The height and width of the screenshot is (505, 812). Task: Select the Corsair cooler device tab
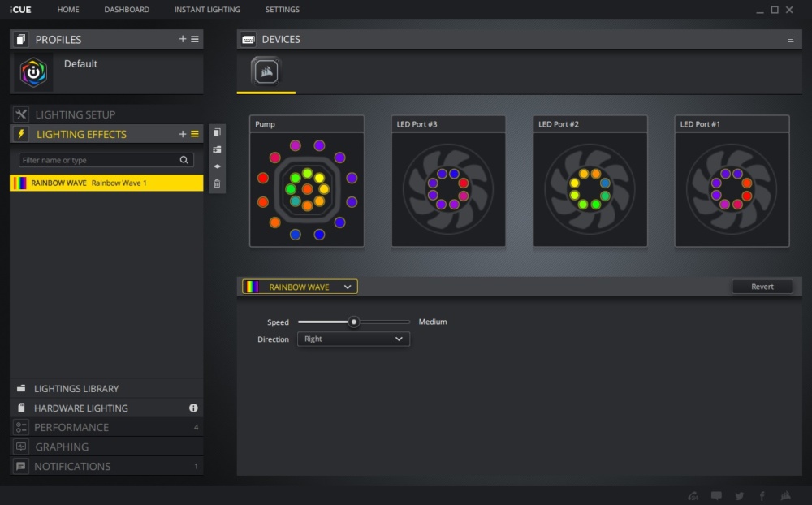266,71
